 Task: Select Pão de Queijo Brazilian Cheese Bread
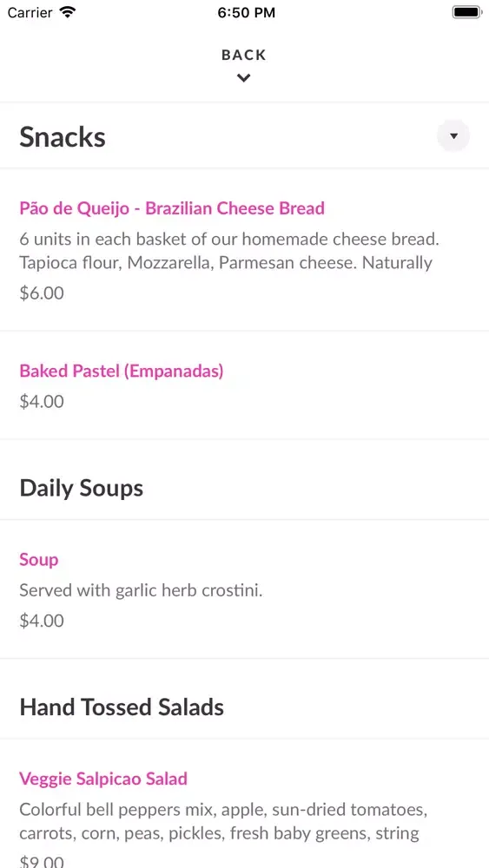[172, 208]
